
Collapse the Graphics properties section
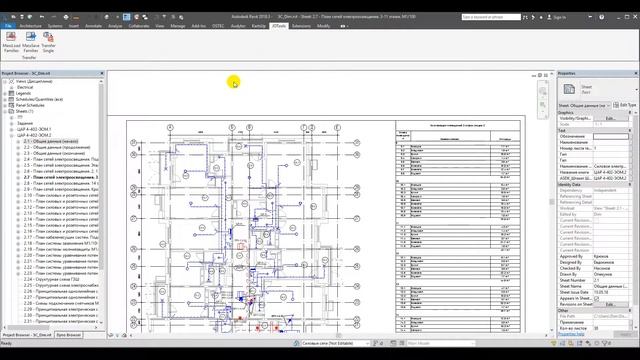(630, 112)
